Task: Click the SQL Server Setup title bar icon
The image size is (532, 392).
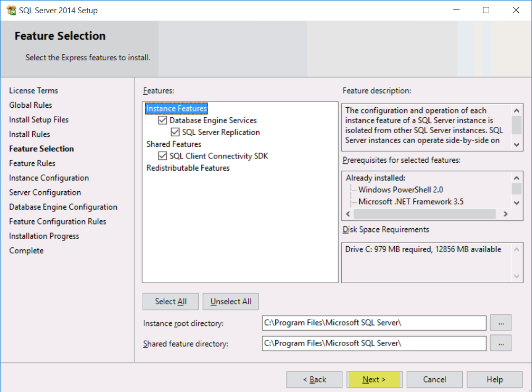Action: tap(11, 10)
